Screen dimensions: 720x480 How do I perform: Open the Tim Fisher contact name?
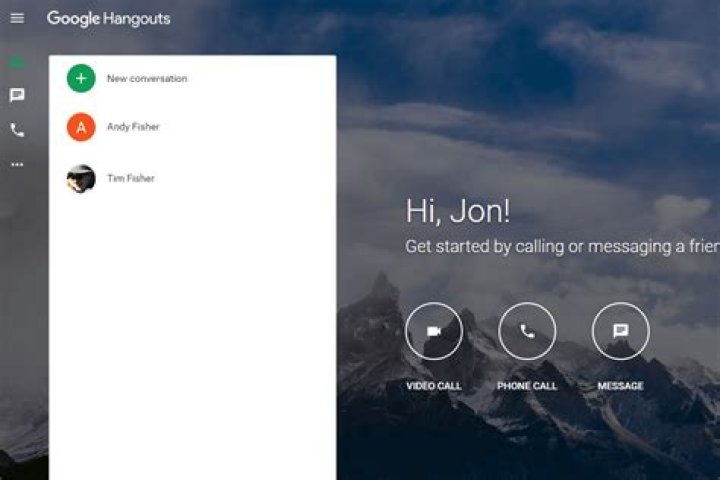pyautogui.click(x=131, y=178)
